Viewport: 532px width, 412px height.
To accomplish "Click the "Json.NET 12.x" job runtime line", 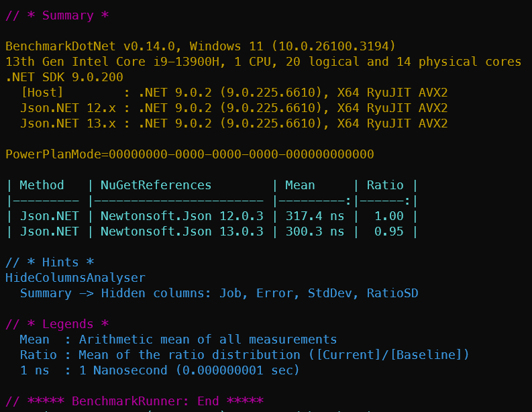I will tap(234, 108).
